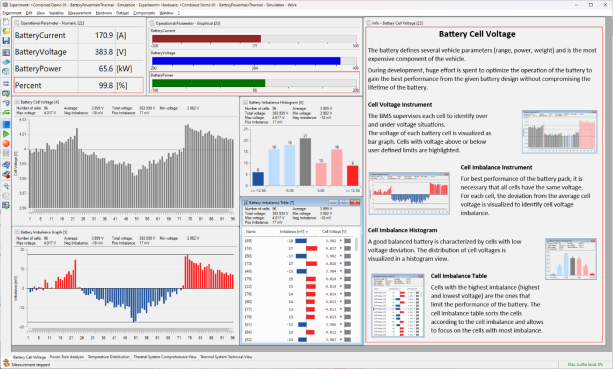This screenshot has height=369, width=613.
Task: Click the blue double-bar icon in left toolbar
Action: (x=6, y=84)
